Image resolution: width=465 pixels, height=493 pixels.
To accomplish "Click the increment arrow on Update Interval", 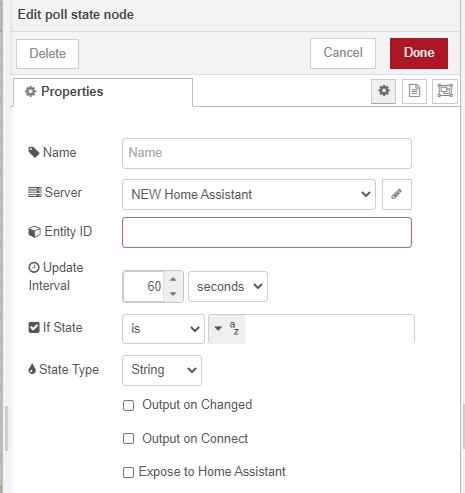I will tap(173, 279).
